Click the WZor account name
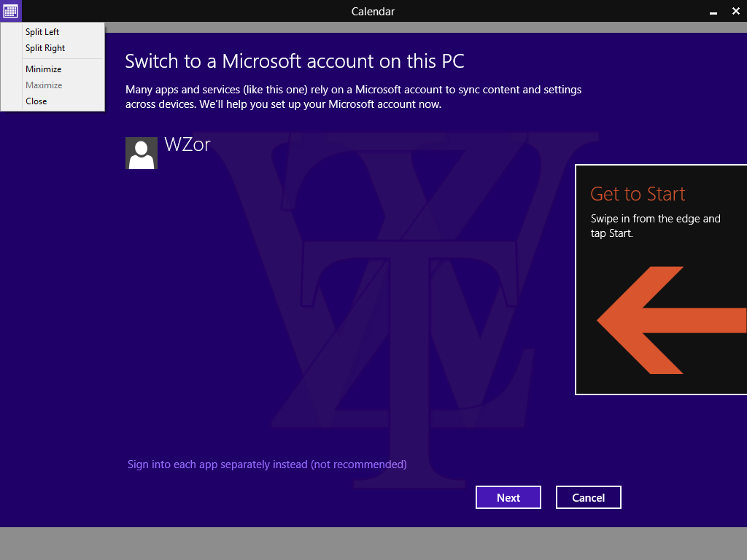The width and height of the screenshot is (747, 560). 187,144
